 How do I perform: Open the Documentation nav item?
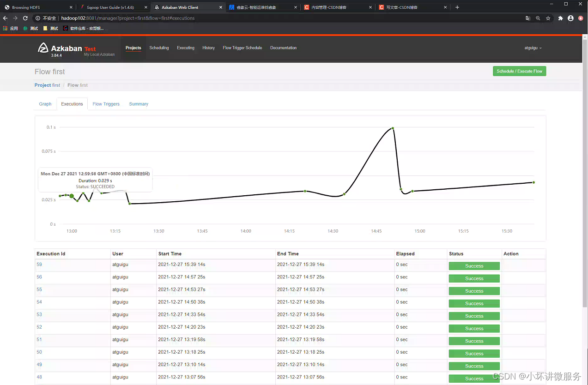pyautogui.click(x=284, y=48)
